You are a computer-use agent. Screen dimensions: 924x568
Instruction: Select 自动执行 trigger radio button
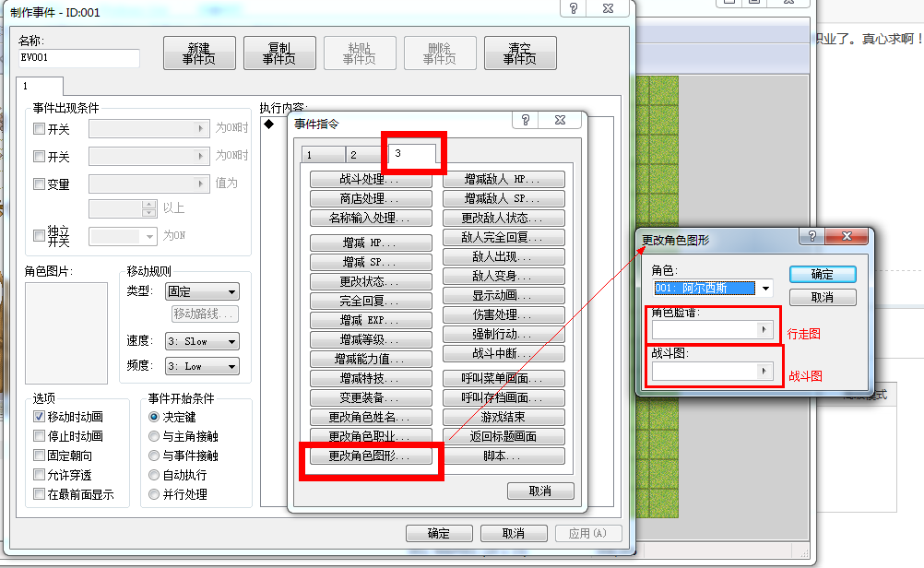click(154, 475)
